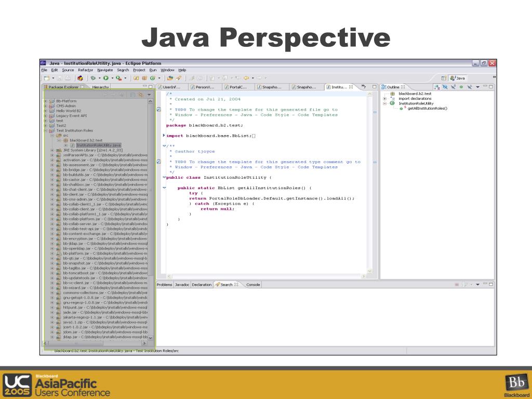Toggle Hide Local Types in Outline toolbar
532x399 pixels.
[x=469, y=87]
